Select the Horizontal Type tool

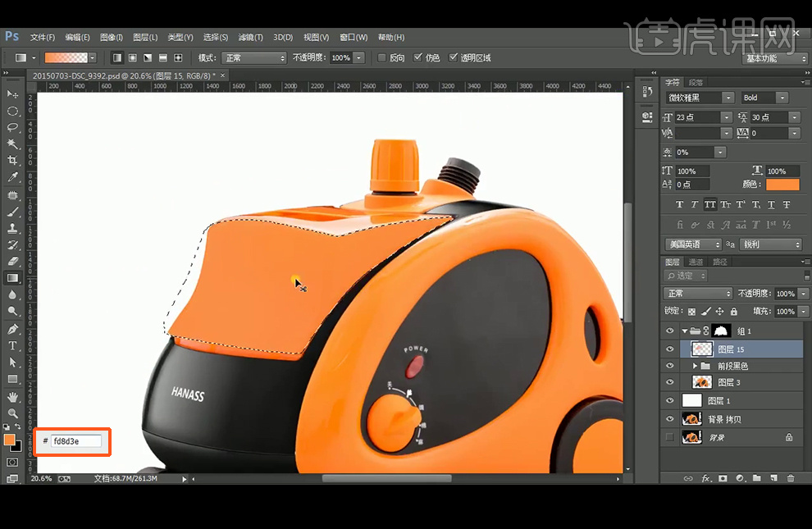(x=12, y=345)
